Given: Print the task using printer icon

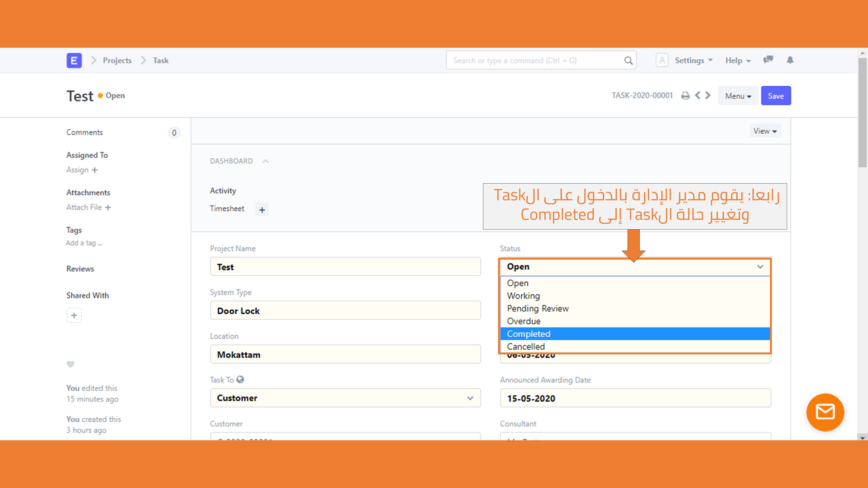Looking at the screenshot, I should [x=685, y=96].
